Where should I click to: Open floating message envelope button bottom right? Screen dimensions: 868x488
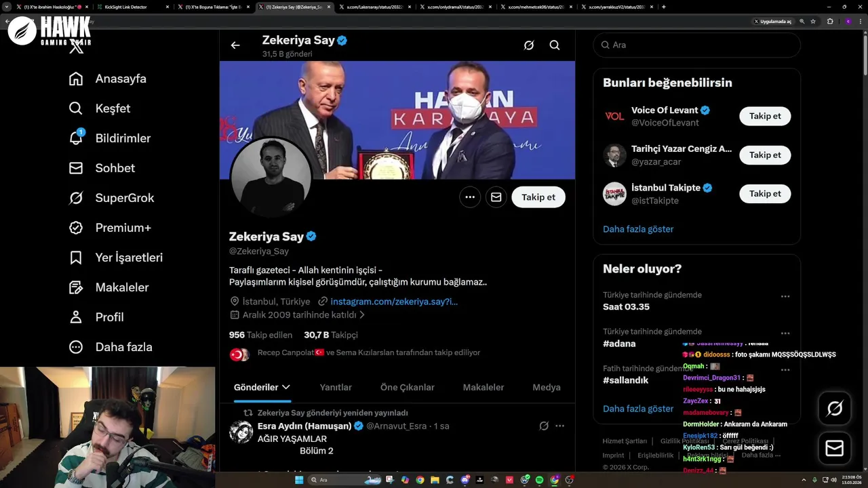[x=835, y=449]
